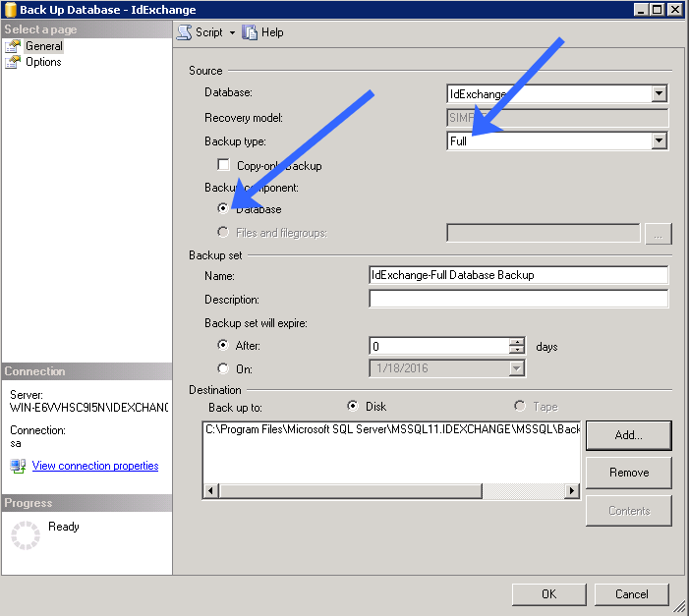Viewport: 689px width, 616px height.
Task: Click the connection properties icon
Action: click(18, 466)
